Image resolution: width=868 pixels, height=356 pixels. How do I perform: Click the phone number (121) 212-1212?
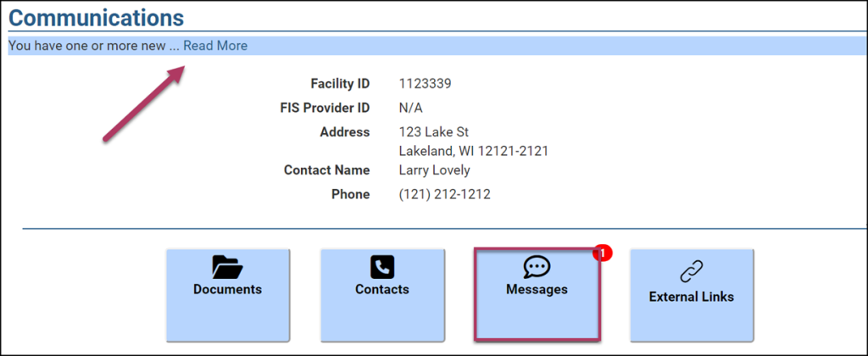coord(444,194)
